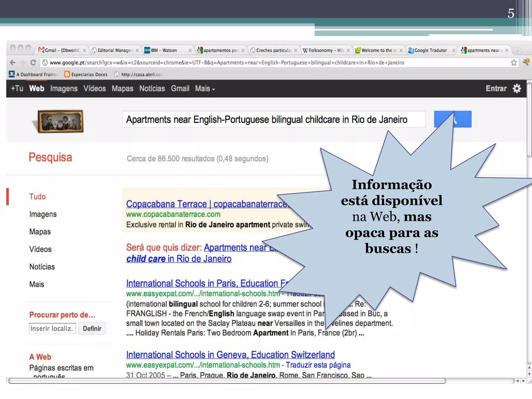Click the vertical scrollbar down arrow
This screenshot has width=532, height=399.
(x=529, y=374)
